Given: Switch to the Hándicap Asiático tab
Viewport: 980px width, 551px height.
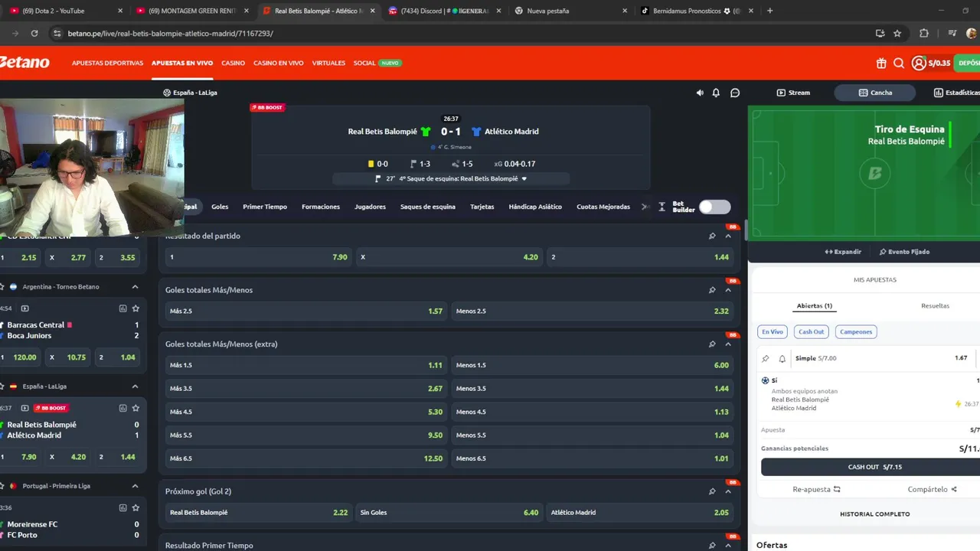Looking at the screenshot, I should click(x=535, y=207).
